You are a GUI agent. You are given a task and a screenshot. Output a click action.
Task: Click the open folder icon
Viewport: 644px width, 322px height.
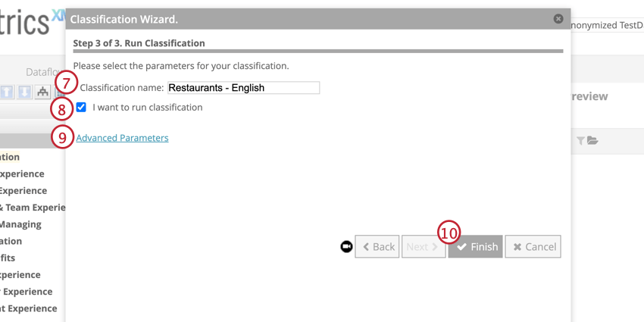[592, 141]
